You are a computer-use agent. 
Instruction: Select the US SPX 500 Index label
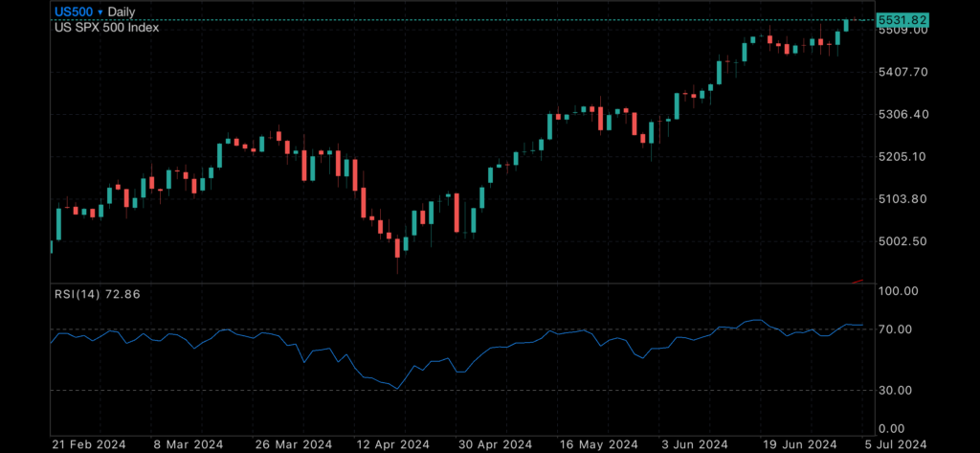pos(106,28)
